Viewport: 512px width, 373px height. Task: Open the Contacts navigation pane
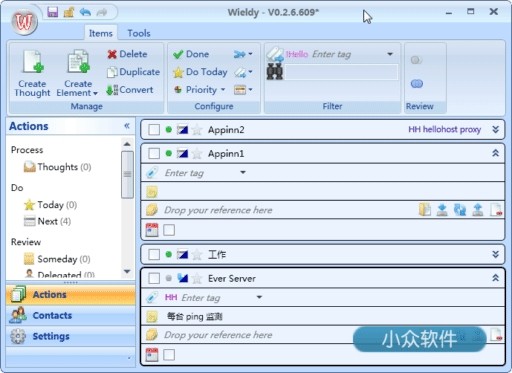click(71, 315)
